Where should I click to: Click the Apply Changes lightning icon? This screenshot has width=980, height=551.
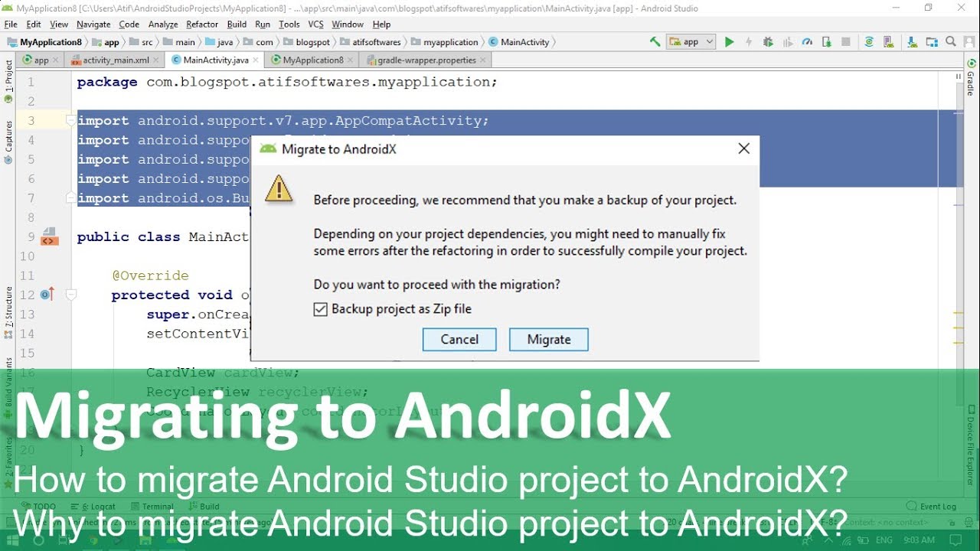(749, 42)
